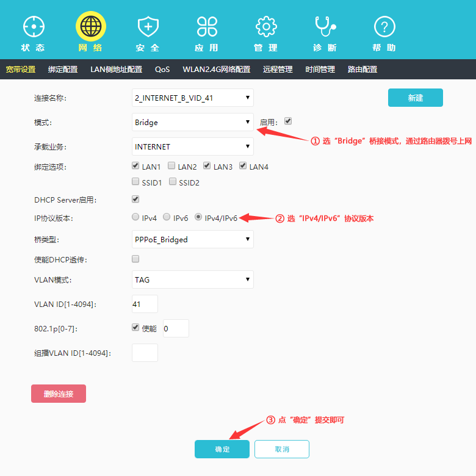476x476 pixels.
Task: Expand the 连接名称 dropdown showing 2_INTERNET_B_VID_41
Action: click(193, 98)
